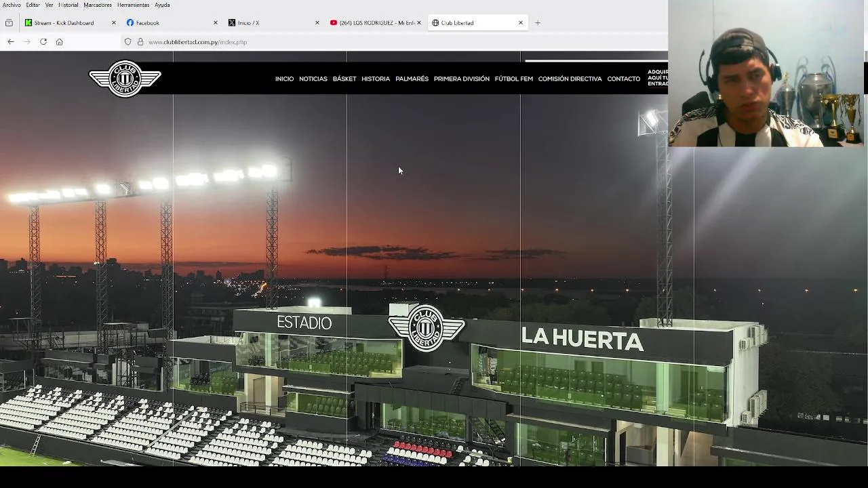
Task: Click the tab overview icon
Action: pos(9,23)
